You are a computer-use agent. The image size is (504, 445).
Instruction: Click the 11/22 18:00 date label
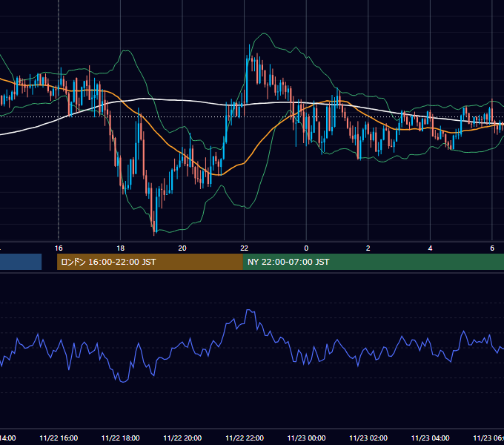(121, 438)
